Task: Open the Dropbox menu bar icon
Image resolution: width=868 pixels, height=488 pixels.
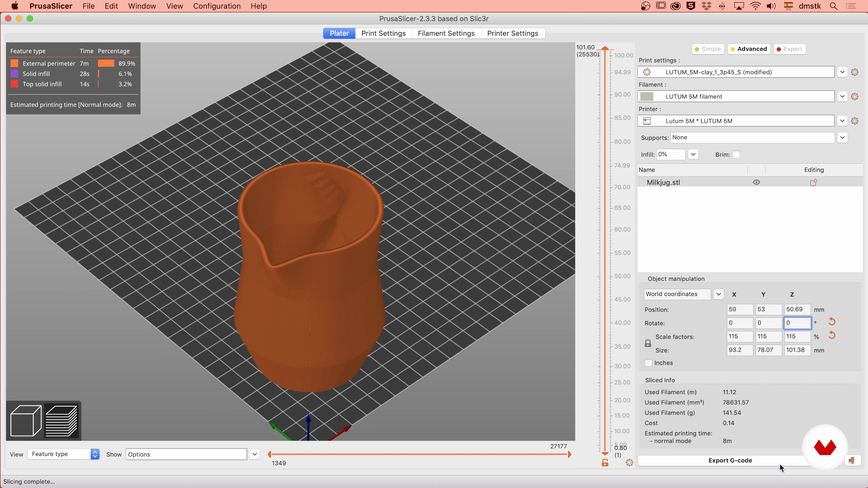Action: click(707, 6)
